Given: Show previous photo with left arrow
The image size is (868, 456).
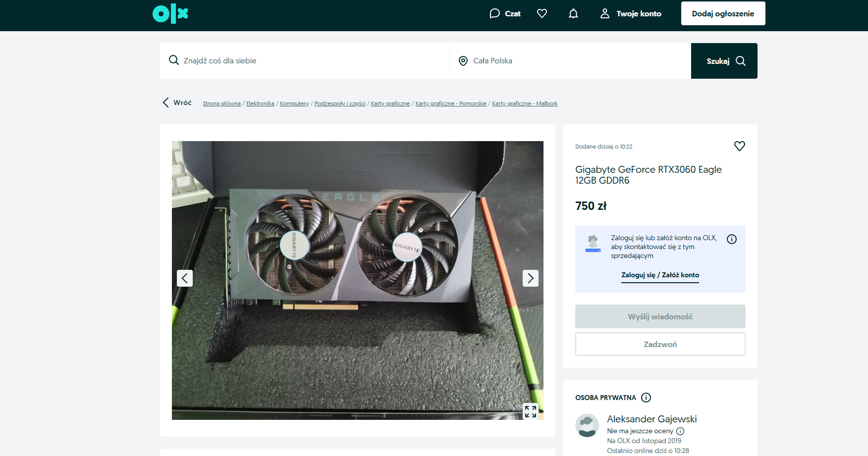Looking at the screenshot, I should 185,278.
